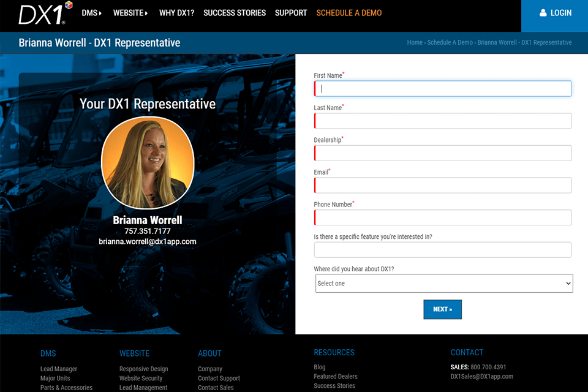Screen dimensions: 588x392
Task: Click the Phone Number field
Action: point(442,217)
